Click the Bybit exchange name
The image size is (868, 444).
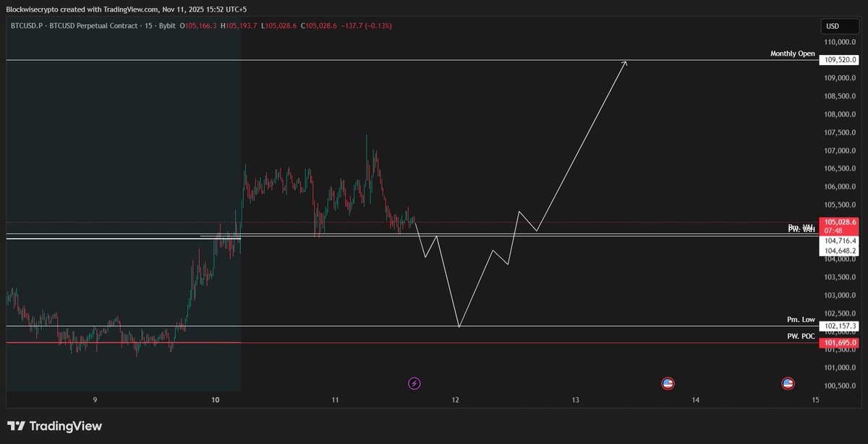(x=169, y=25)
